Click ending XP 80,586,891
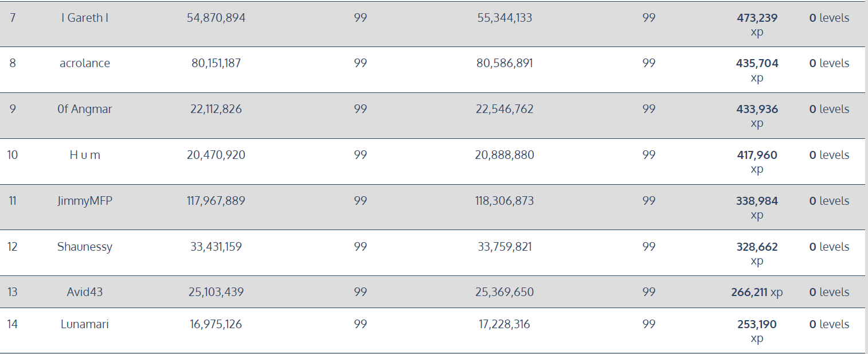Image resolution: width=868 pixels, height=354 pixels. 505,63
